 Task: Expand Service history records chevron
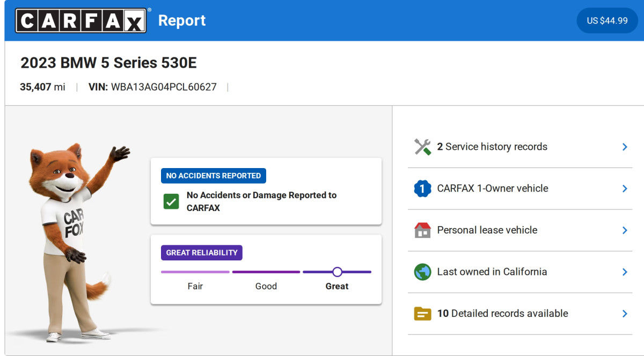pyautogui.click(x=624, y=147)
